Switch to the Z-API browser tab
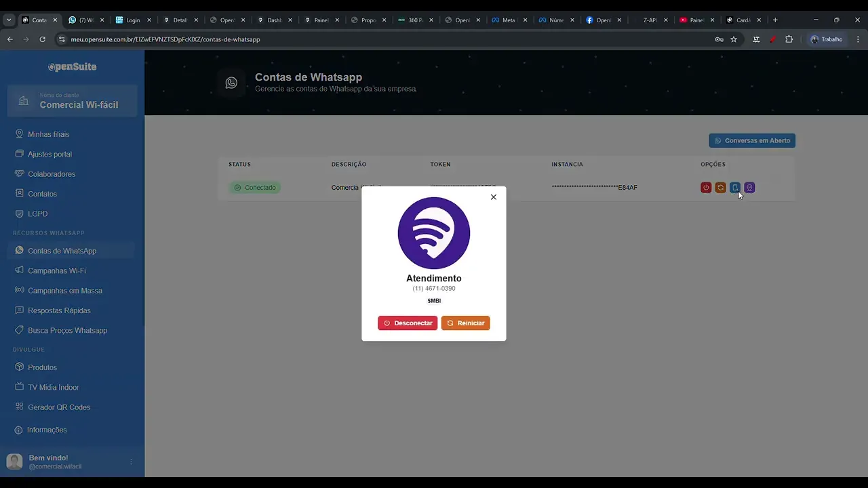Image resolution: width=868 pixels, height=488 pixels. [x=650, y=20]
